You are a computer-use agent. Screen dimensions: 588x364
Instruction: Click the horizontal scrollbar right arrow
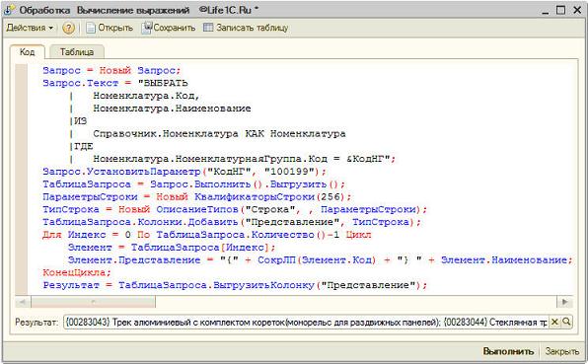pyautogui.click(x=564, y=302)
